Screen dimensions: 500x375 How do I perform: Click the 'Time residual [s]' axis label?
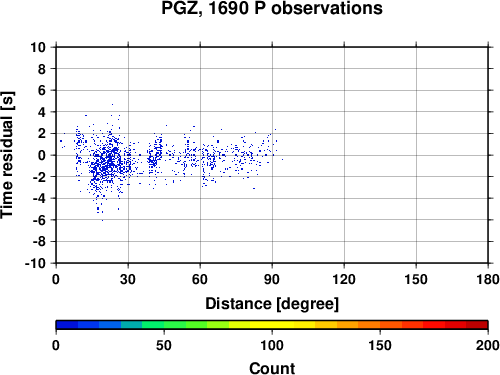pos(8,155)
